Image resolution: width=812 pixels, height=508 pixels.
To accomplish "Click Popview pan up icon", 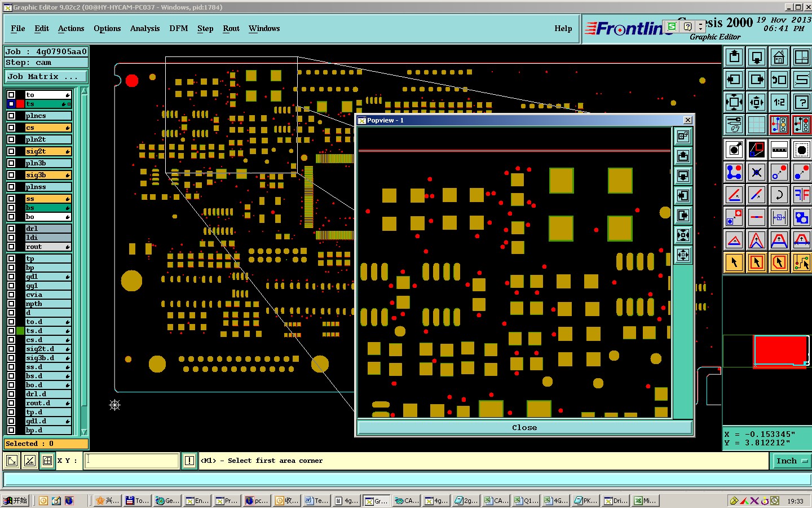I will click(x=683, y=156).
